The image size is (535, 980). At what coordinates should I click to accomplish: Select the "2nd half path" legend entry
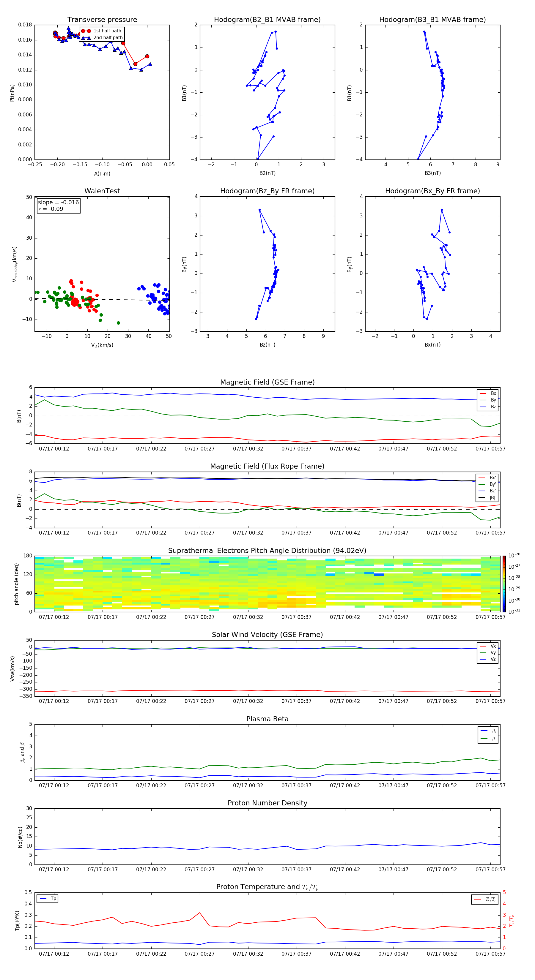(102, 38)
